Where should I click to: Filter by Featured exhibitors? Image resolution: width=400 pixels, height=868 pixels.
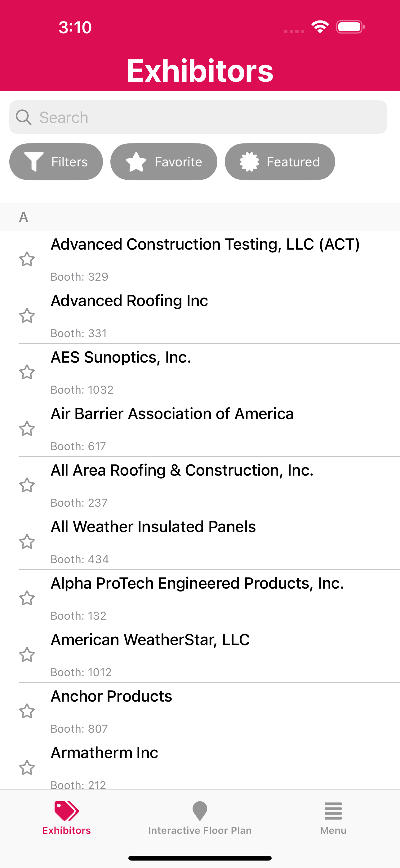(280, 162)
